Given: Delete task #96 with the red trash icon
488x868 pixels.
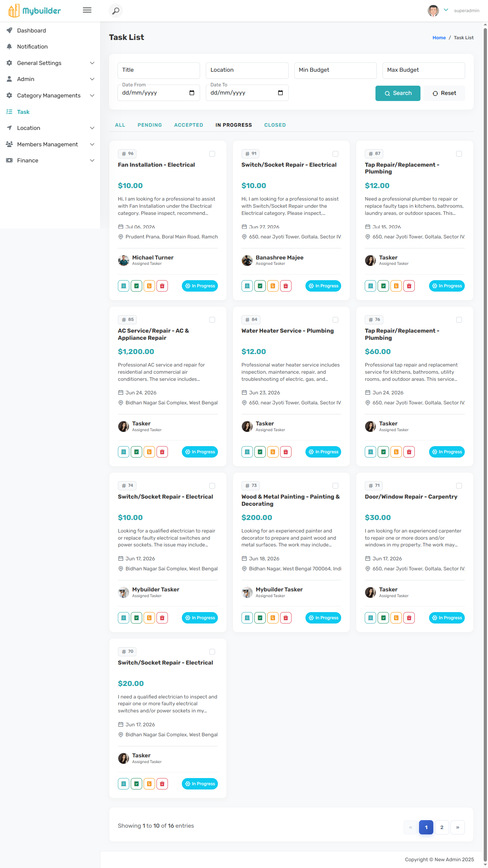Looking at the screenshot, I should (162, 286).
